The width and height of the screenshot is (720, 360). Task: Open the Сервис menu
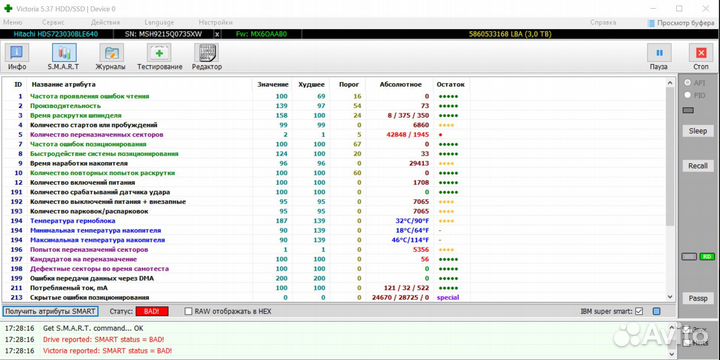pos(53,22)
